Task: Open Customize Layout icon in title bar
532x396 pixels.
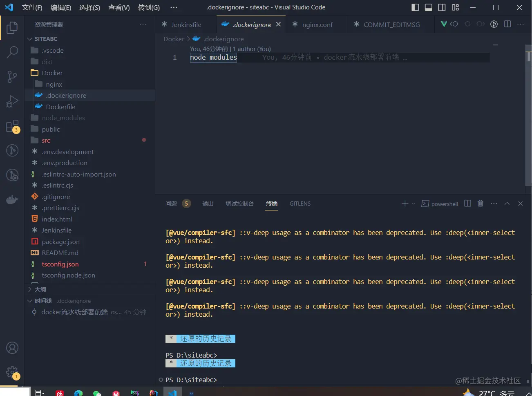Action: (x=455, y=7)
